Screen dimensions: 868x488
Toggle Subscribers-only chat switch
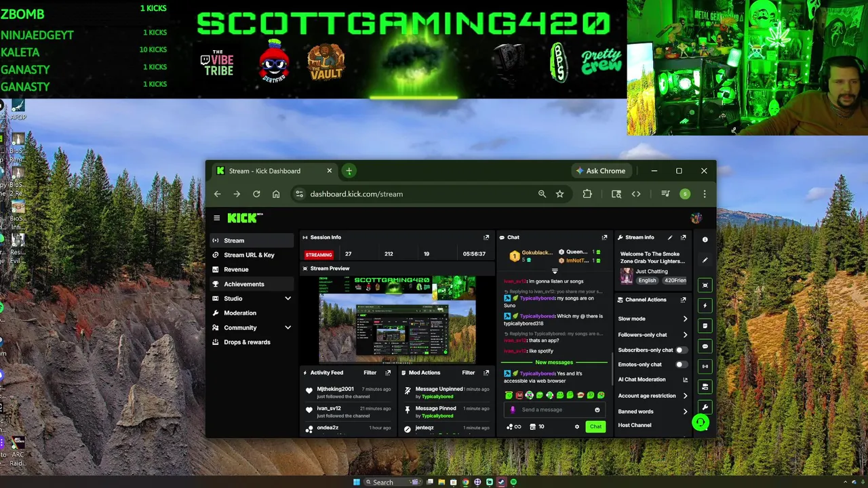[x=681, y=350]
